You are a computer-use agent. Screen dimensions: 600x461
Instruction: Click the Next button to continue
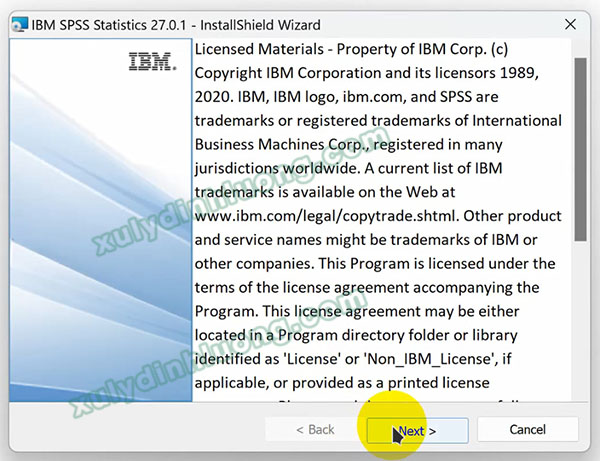point(417,430)
